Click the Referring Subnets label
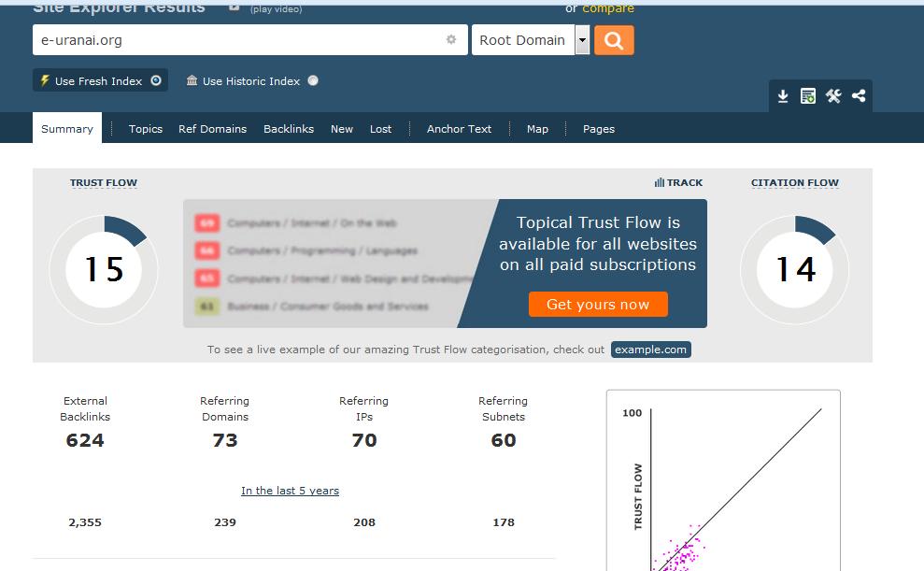 (504, 408)
